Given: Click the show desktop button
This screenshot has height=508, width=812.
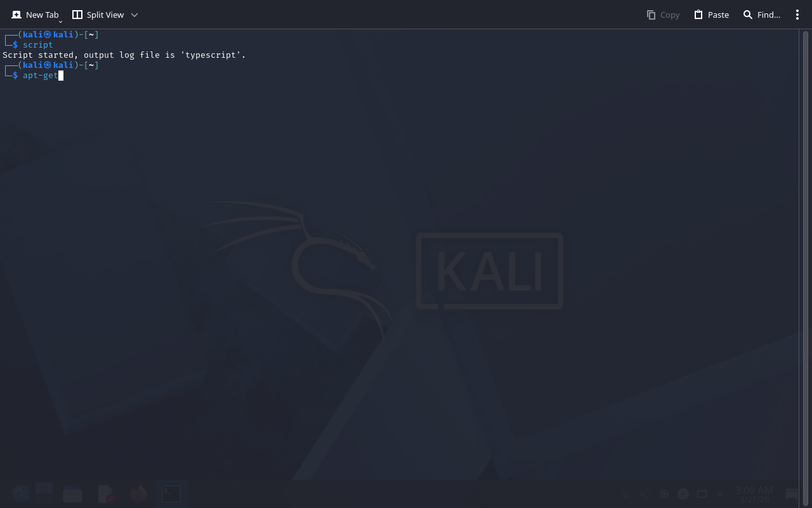Looking at the screenshot, I should coord(792,494).
